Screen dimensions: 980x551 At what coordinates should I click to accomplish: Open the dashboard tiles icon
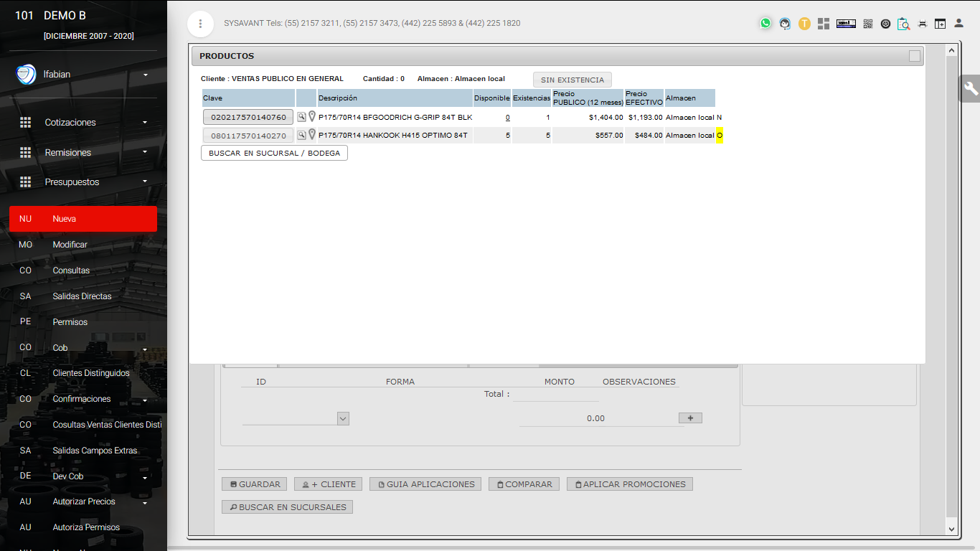(824, 24)
